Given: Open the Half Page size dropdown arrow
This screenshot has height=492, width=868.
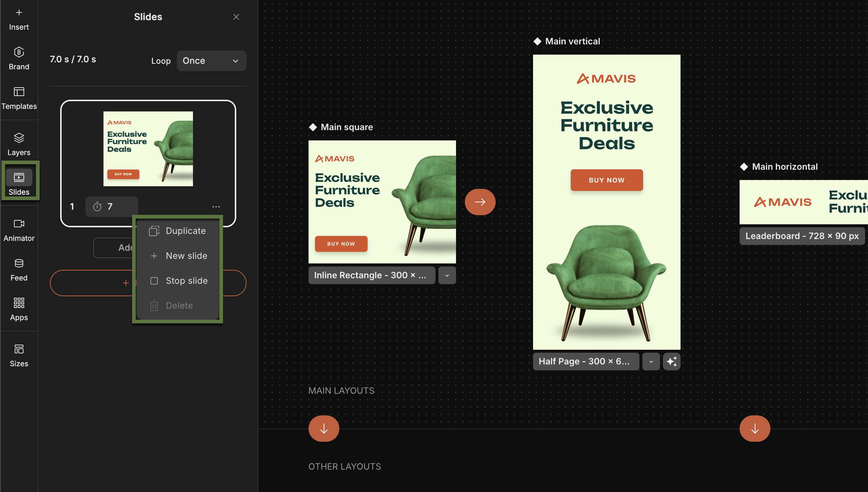Looking at the screenshot, I should 651,361.
